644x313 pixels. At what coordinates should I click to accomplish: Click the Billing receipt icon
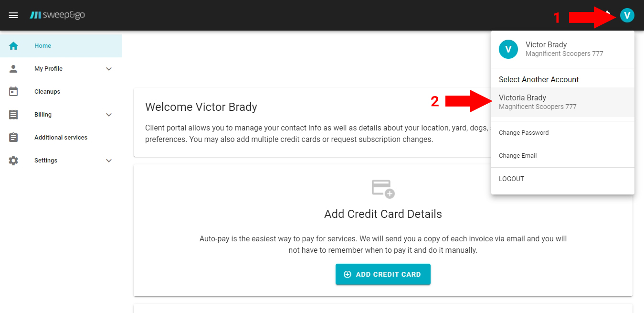pyautogui.click(x=13, y=115)
